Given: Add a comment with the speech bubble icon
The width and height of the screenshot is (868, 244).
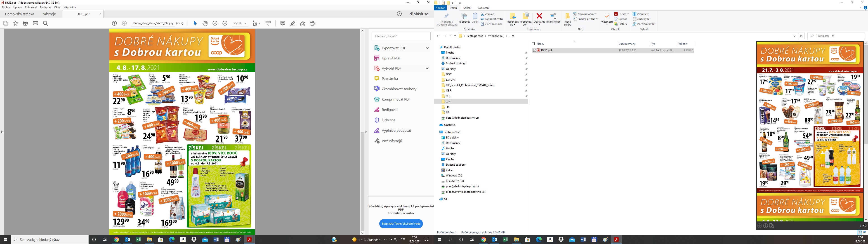Looking at the screenshot, I should [x=283, y=23].
